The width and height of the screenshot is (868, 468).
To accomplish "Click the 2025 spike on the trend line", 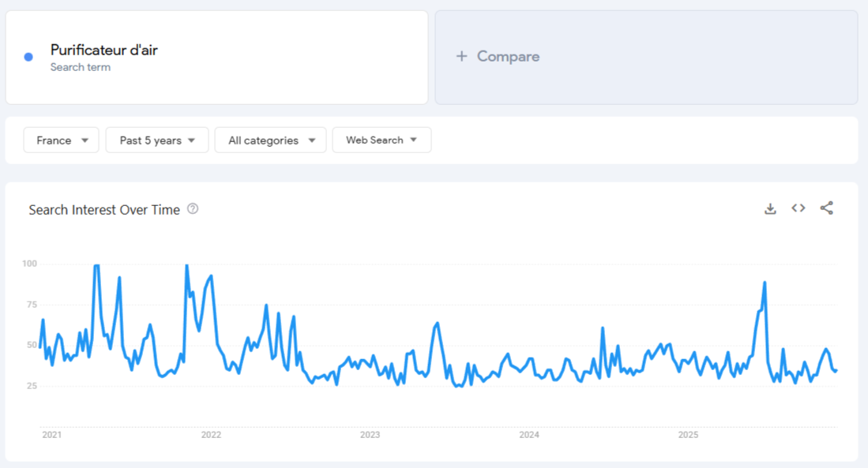I will [x=764, y=283].
